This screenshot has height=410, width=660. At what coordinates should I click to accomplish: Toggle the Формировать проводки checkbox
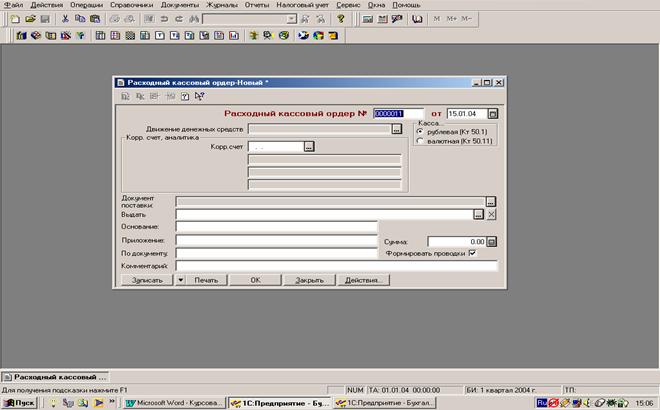click(x=472, y=253)
